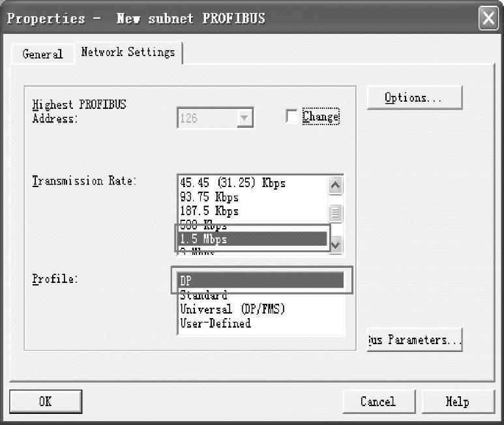Image resolution: width=504 pixels, height=425 pixels.
Task: Select the User-Defined profile
Action: coord(261,323)
